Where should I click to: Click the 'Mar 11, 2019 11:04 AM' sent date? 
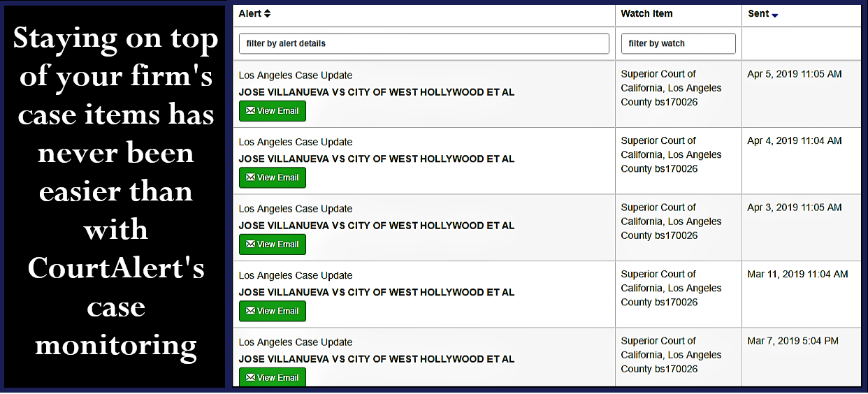point(797,274)
